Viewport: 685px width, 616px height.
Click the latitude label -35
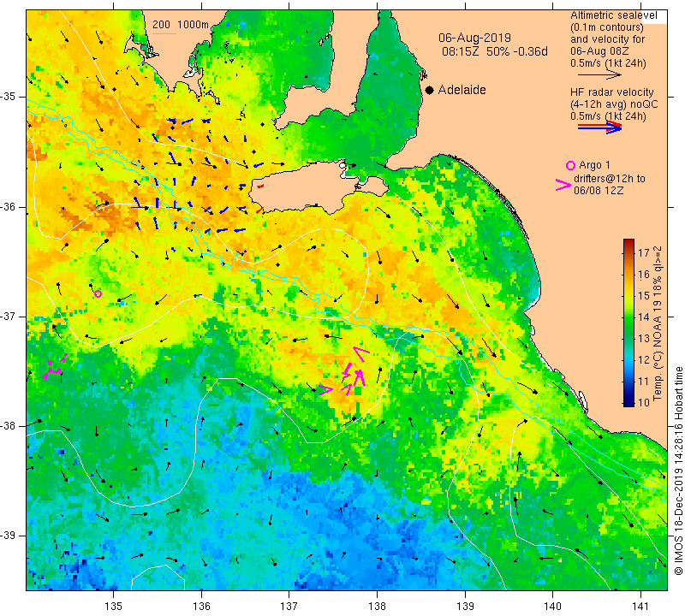(9, 97)
